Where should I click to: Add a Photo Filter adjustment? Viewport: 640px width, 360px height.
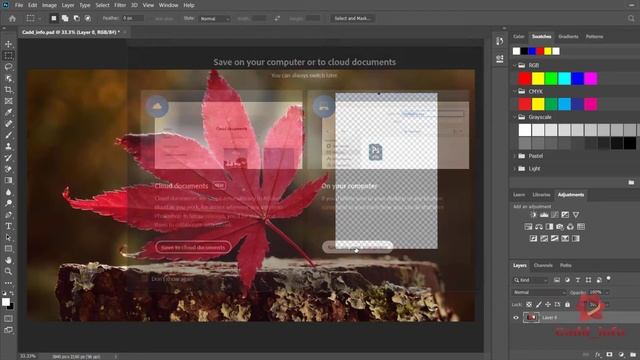click(560, 227)
